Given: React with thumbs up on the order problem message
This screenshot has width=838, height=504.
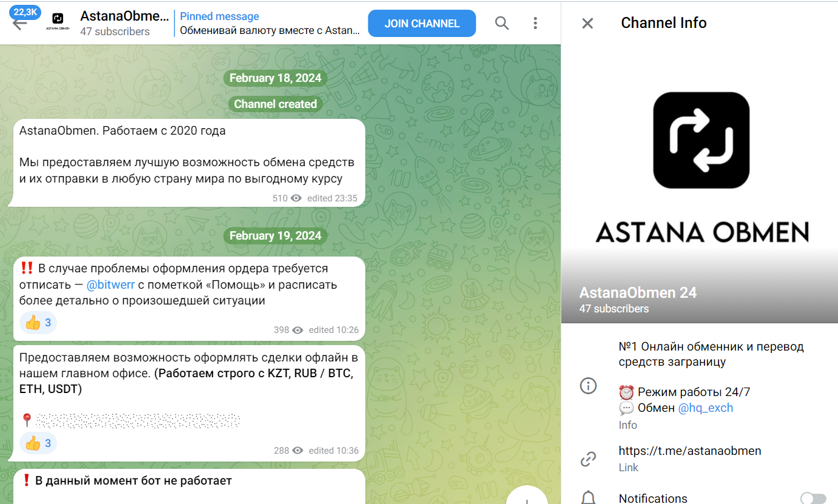Looking at the screenshot, I should (38, 323).
